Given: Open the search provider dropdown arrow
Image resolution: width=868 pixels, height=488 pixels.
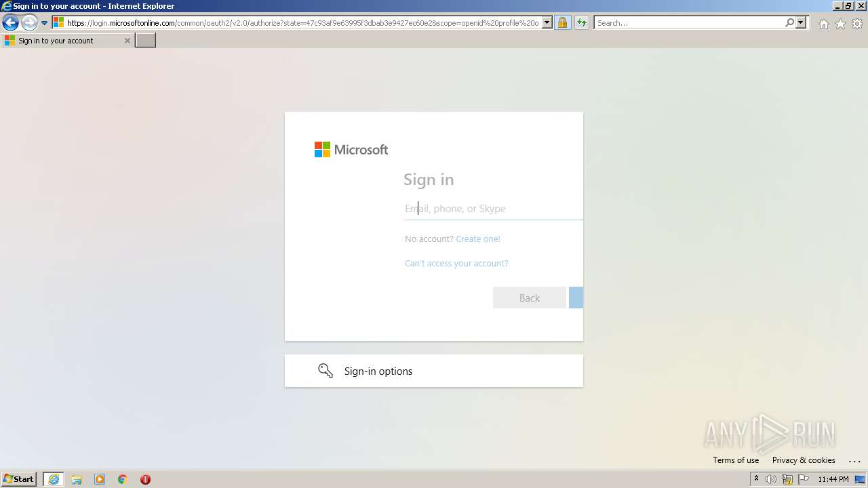Looking at the screenshot, I should 801,23.
